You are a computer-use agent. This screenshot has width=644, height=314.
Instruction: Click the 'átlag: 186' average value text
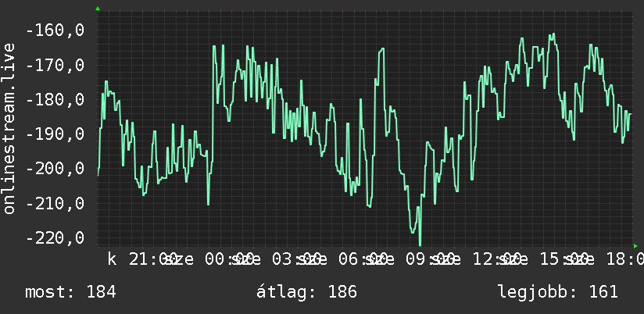click(x=307, y=292)
